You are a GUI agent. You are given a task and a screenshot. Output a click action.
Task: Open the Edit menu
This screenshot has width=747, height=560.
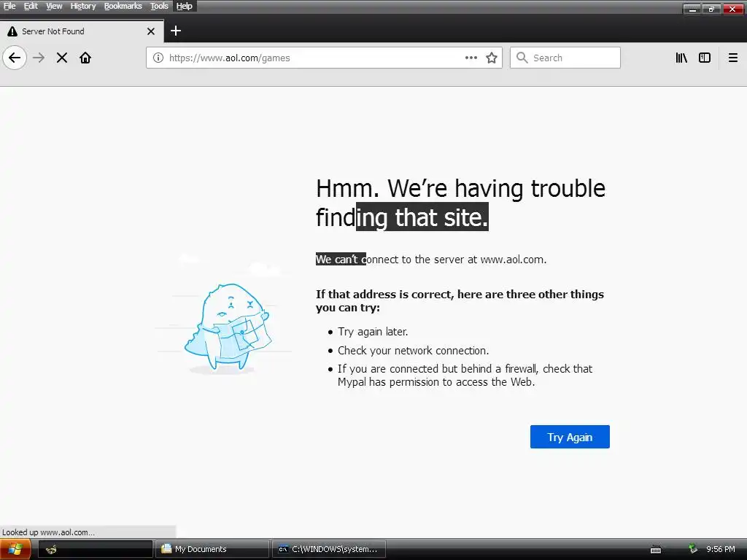point(31,6)
